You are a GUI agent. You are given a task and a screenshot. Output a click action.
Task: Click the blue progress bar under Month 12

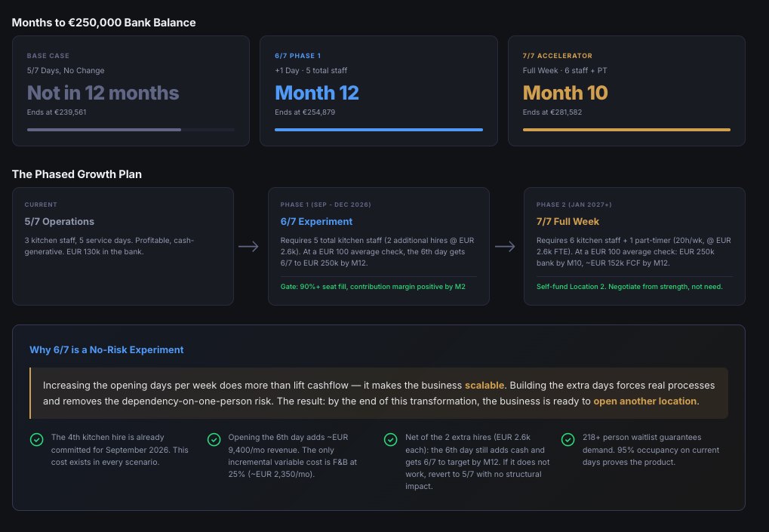(379, 130)
